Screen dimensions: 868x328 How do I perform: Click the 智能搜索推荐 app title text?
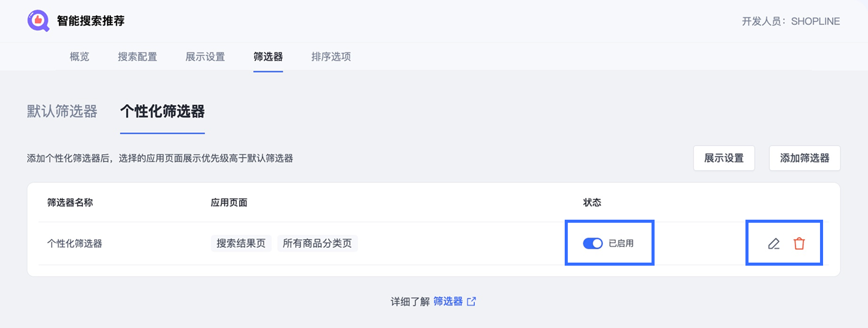[x=91, y=21]
